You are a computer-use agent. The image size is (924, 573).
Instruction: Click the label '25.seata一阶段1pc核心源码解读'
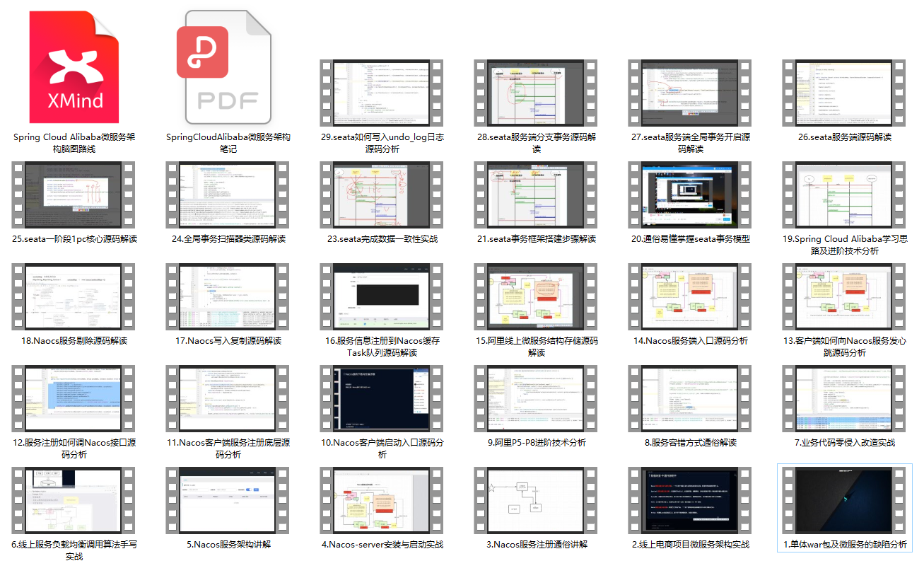tap(74, 239)
